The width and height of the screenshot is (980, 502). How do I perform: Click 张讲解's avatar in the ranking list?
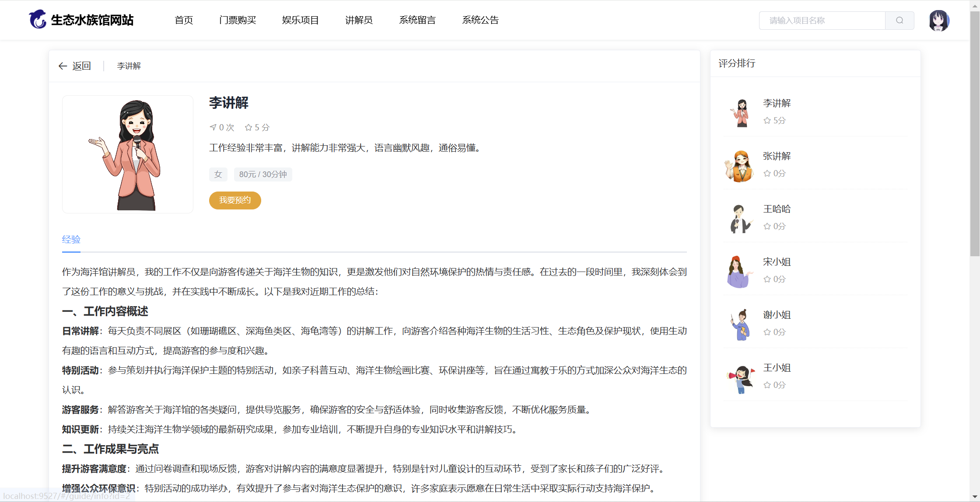pyautogui.click(x=740, y=166)
